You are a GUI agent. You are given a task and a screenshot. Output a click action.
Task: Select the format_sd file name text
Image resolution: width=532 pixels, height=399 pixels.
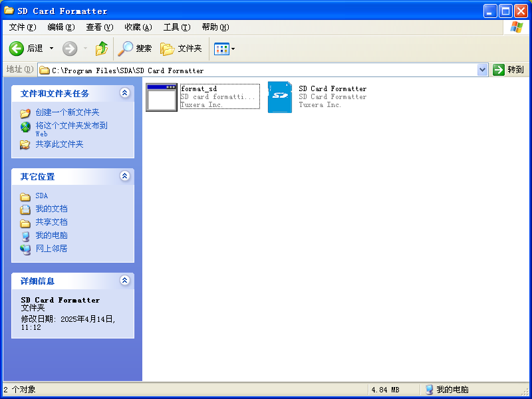pos(199,88)
